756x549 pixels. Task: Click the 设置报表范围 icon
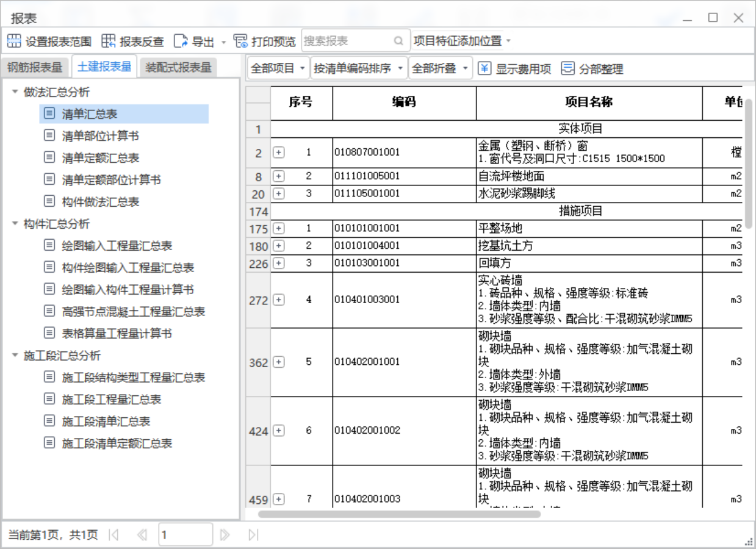point(13,41)
